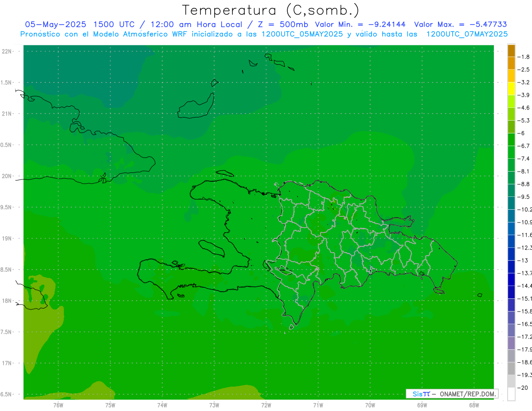The height and width of the screenshot is (411, 532).
Task: Pick the dark orange swatch above -1.8
Action: click(511, 51)
